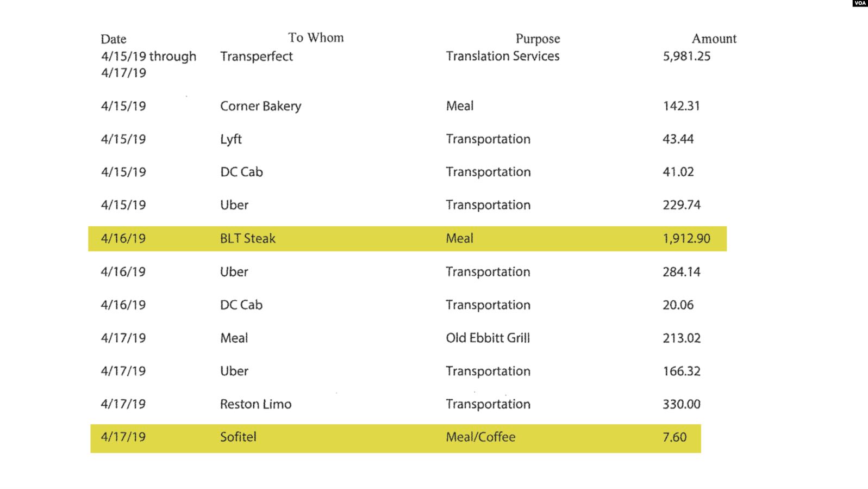Image resolution: width=868 pixels, height=489 pixels.
Task: Select the "Purpose" column header
Action: click(x=538, y=39)
